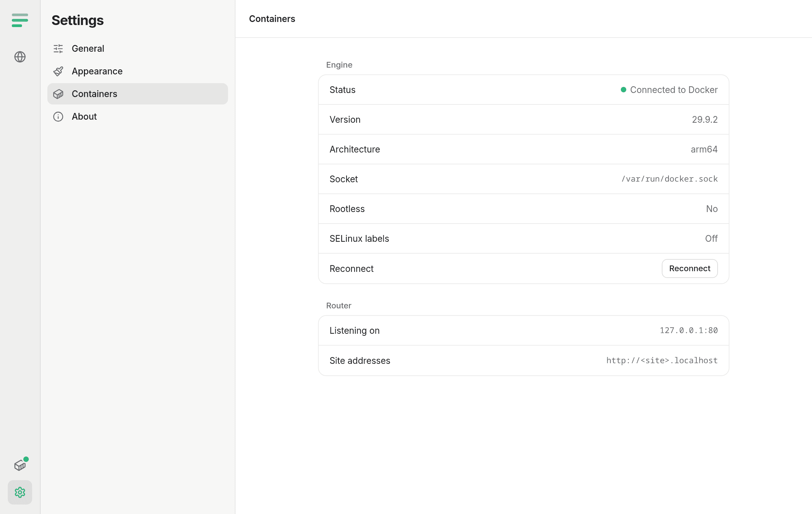Click the info icon beside About
The height and width of the screenshot is (514, 812).
(x=58, y=117)
